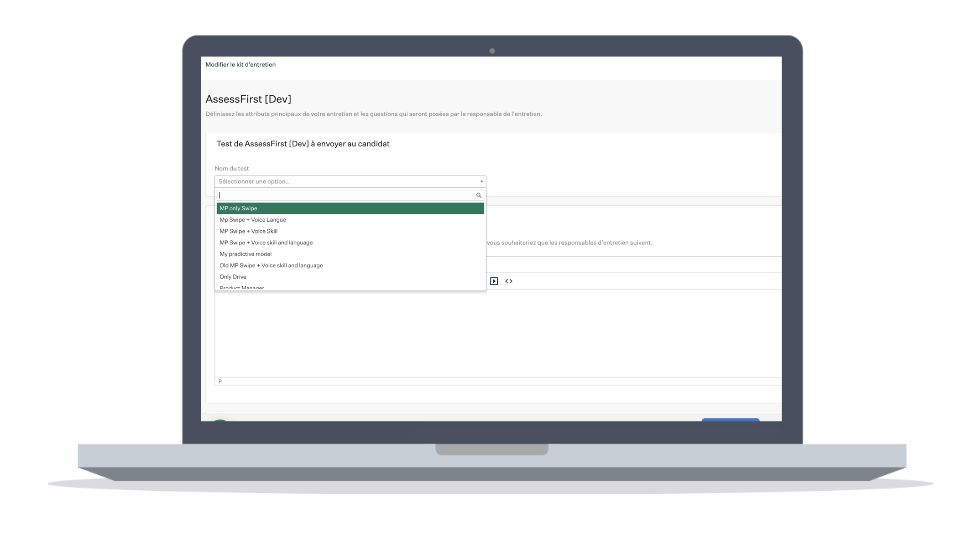This screenshot has width=961, height=560.
Task: Pick the 'Only Drive' option
Action: pyautogui.click(x=233, y=277)
